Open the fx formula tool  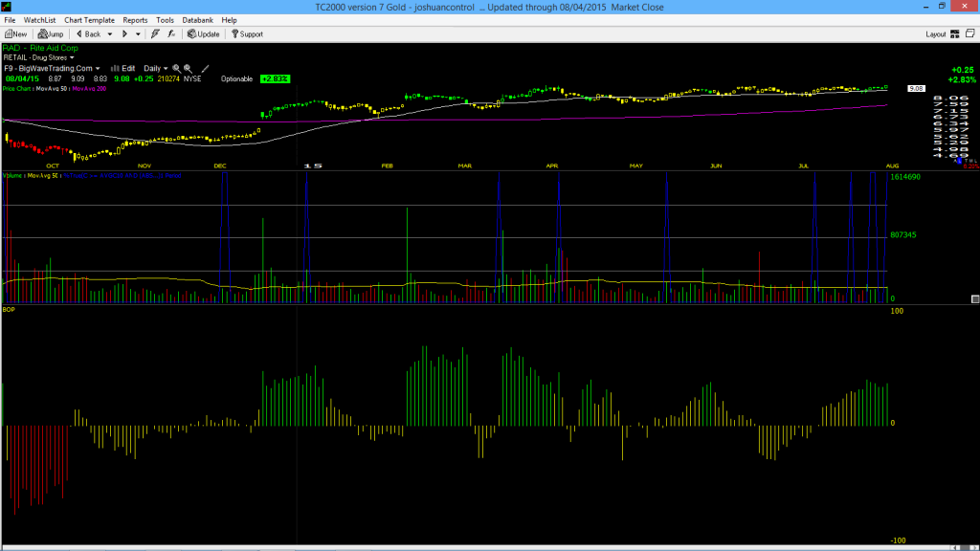tap(171, 34)
